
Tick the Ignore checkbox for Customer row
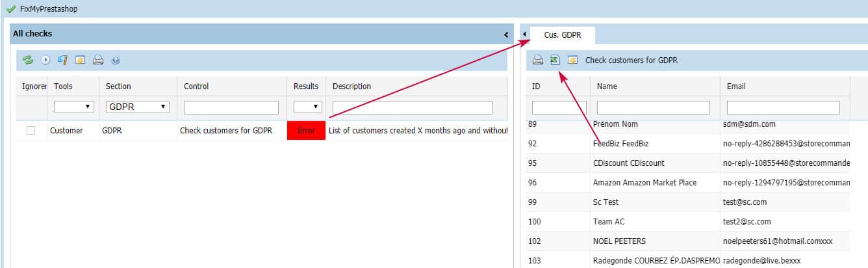click(31, 131)
